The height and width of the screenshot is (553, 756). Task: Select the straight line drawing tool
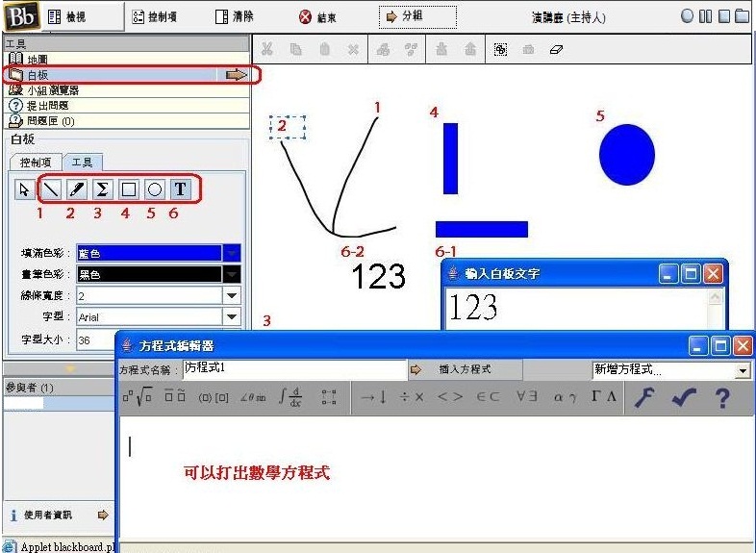coord(51,189)
